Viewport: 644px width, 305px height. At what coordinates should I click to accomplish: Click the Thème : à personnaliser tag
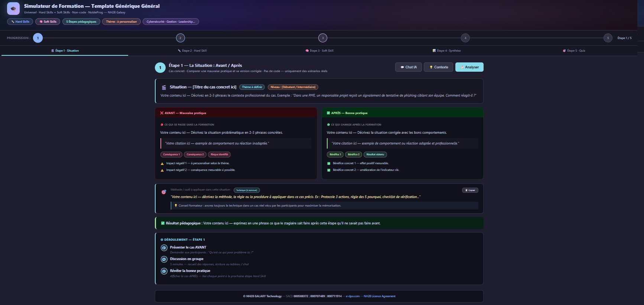pyautogui.click(x=121, y=22)
